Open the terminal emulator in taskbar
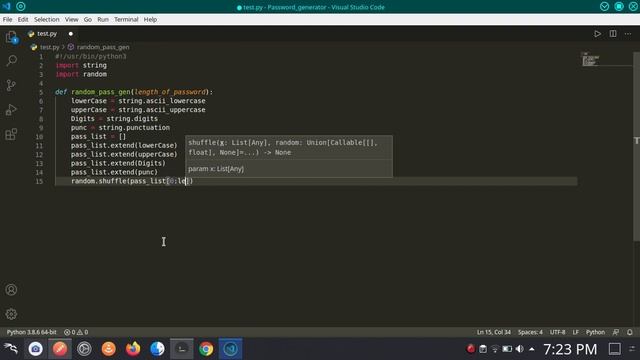Screen dimensions: 640x360 [182, 349]
